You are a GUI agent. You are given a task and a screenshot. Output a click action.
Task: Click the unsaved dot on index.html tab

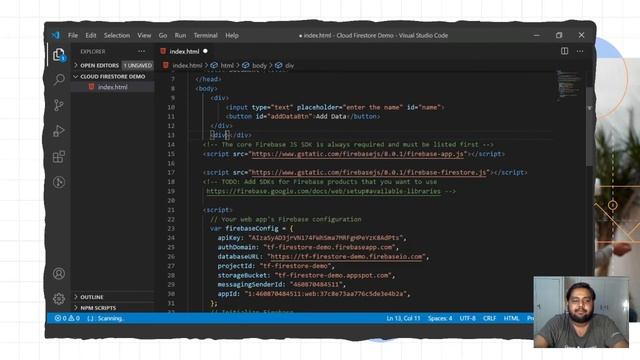click(205, 51)
